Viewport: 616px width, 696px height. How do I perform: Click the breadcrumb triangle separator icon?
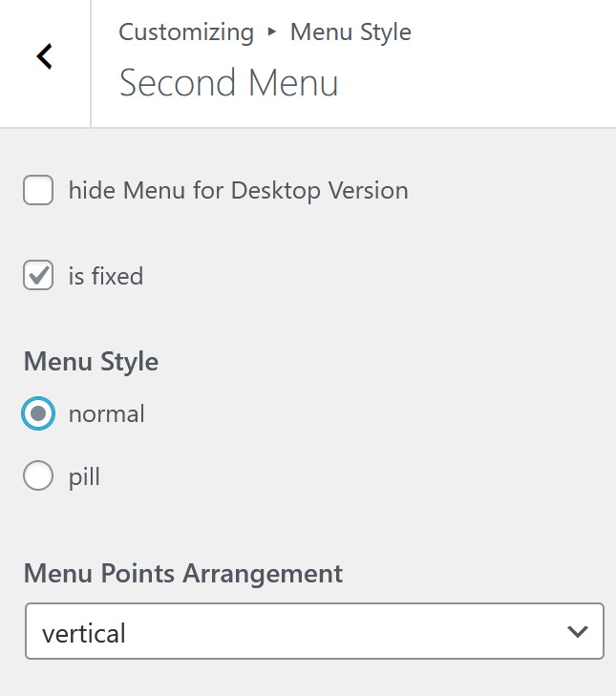pos(272,32)
